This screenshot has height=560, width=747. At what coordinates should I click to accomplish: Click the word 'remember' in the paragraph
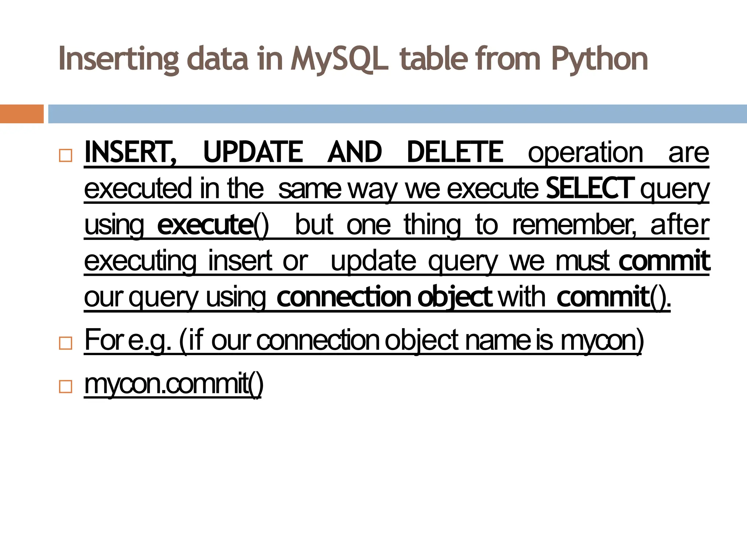coord(574,225)
